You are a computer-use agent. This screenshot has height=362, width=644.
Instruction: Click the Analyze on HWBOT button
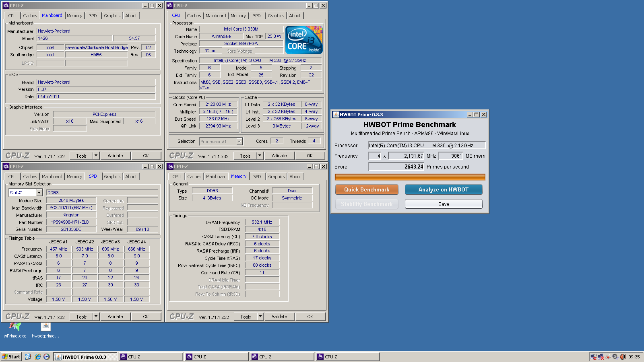[x=444, y=189]
